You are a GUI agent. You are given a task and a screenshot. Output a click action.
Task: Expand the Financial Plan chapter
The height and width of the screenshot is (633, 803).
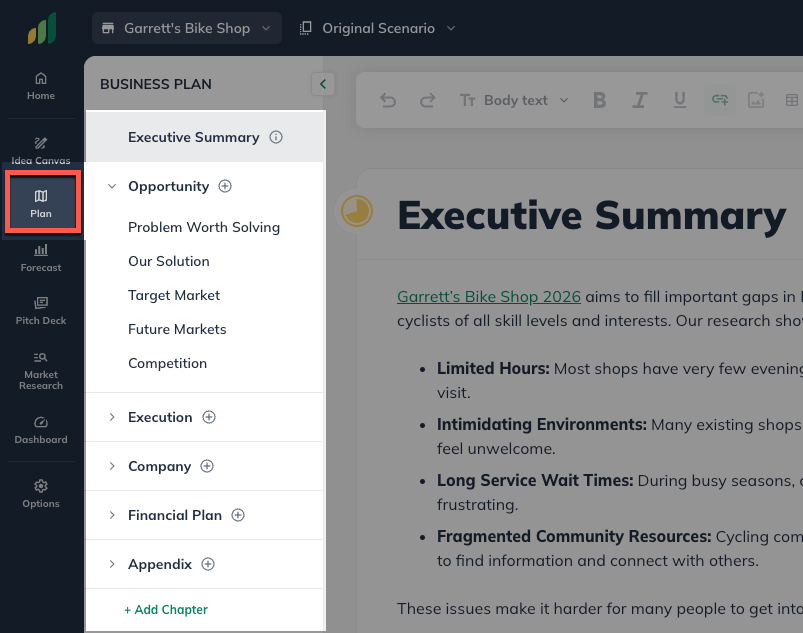(112, 515)
